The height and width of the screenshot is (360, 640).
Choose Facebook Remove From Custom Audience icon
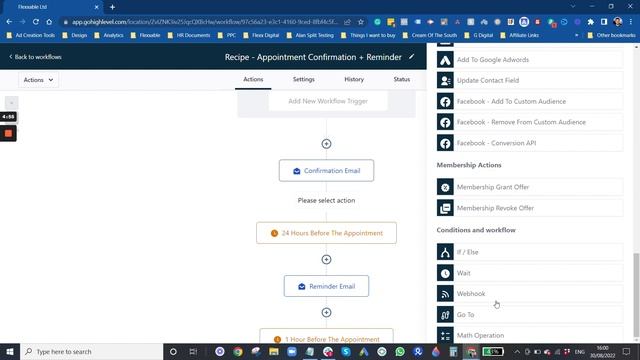tap(445, 122)
